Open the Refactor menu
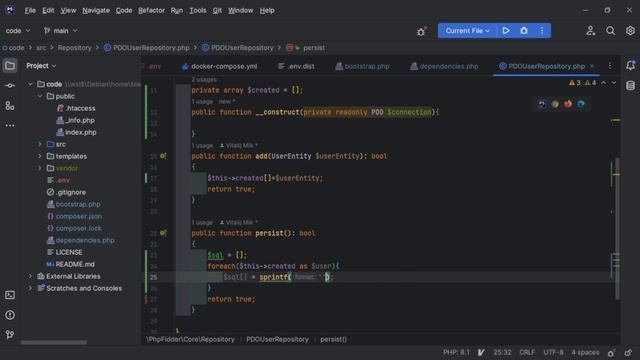The width and height of the screenshot is (640, 360). click(x=151, y=10)
